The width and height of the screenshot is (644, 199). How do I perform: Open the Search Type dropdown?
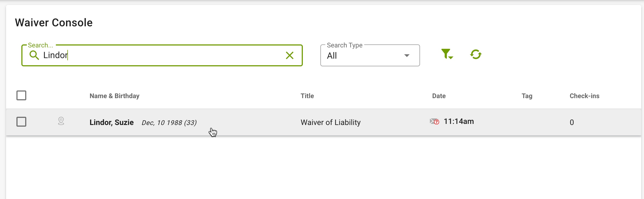370,55
